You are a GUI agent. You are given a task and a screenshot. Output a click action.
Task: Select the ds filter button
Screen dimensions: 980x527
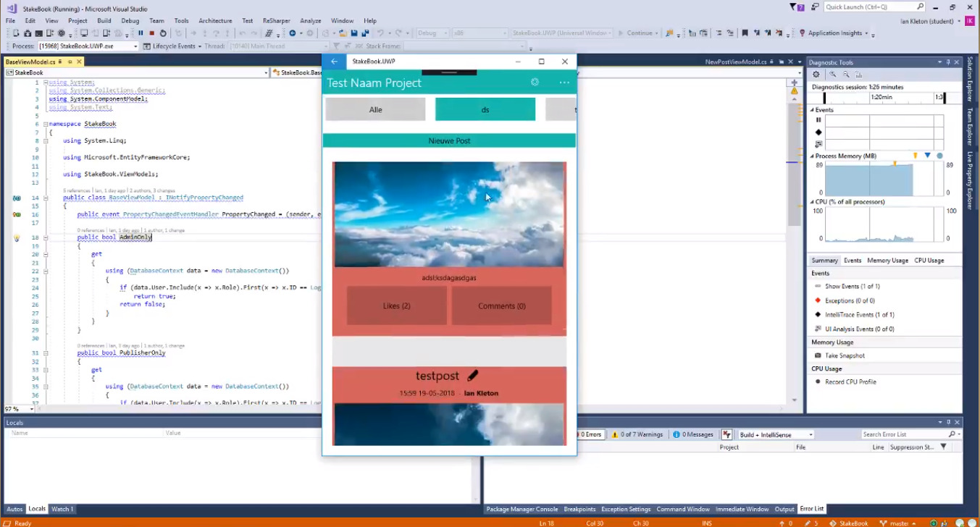485,109
